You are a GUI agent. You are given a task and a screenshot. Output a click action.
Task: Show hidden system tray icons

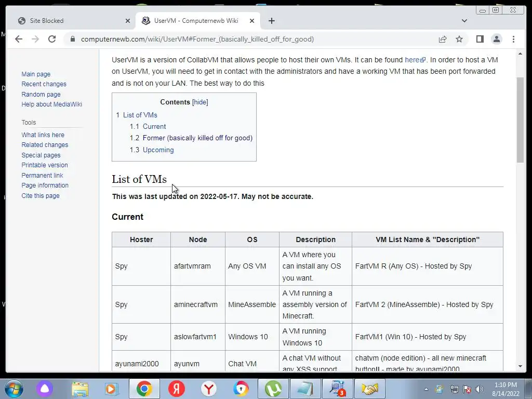pyautogui.click(x=426, y=389)
